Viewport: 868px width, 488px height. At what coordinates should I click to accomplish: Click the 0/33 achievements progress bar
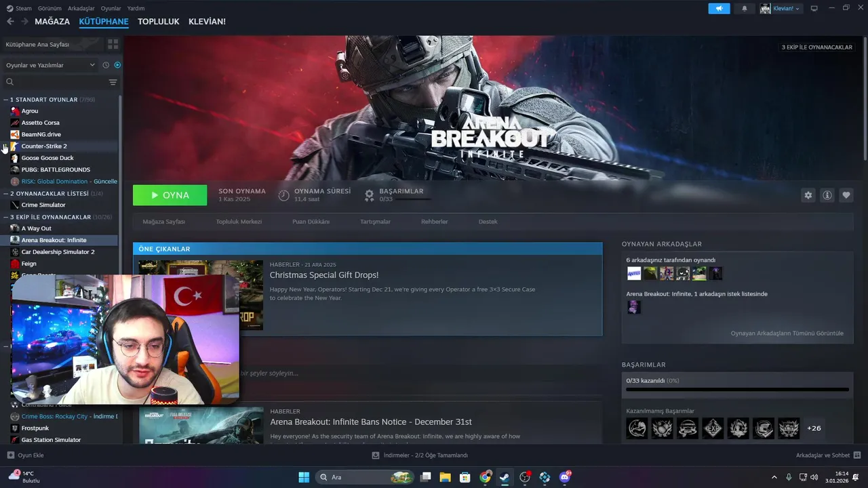[x=737, y=390]
